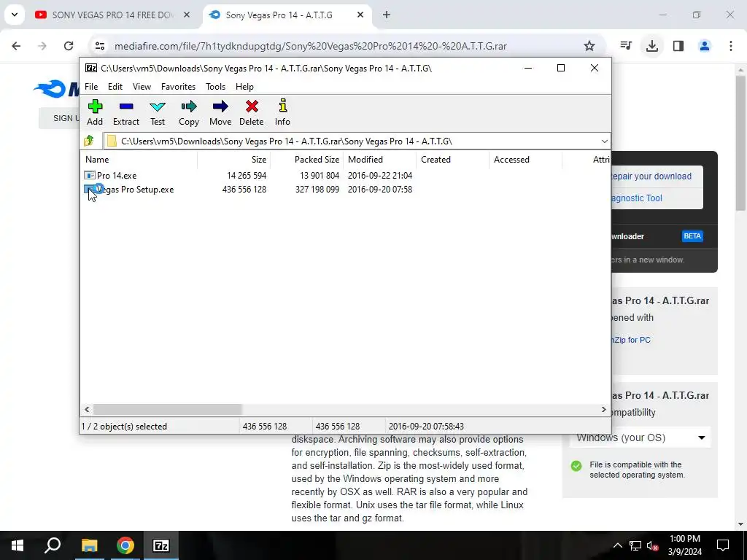Sort by the Packed Size column header
Screen dimensions: 747x560
[x=307, y=160]
